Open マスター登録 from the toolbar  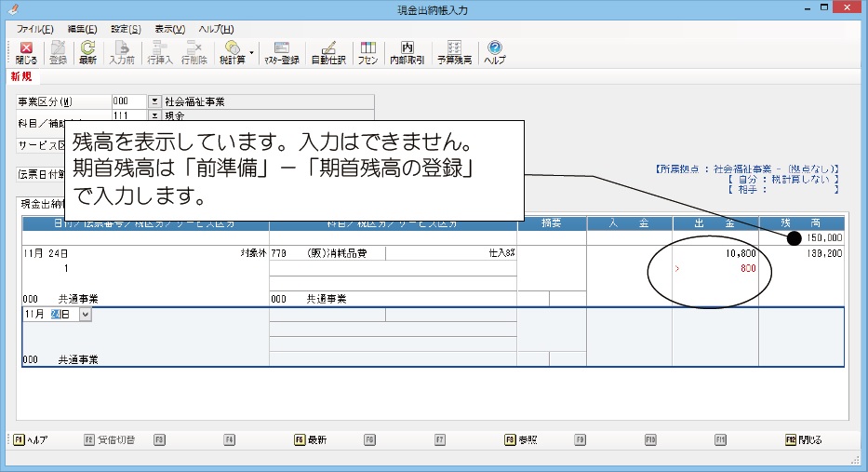(281, 52)
